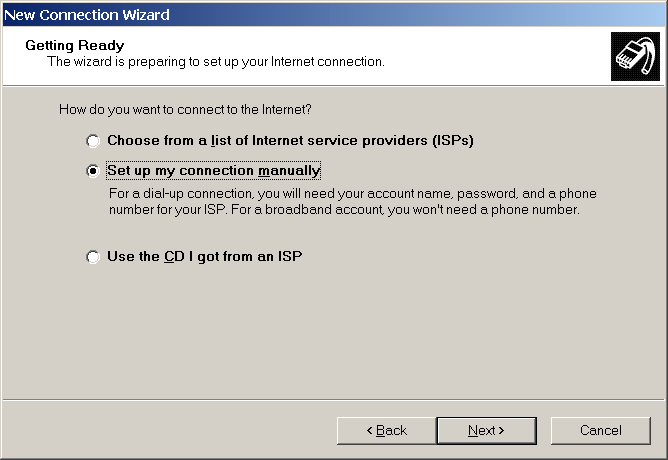Select the ISP CD radio button
The width and height of the screenshot is (668, 460).
pos(93,257)
